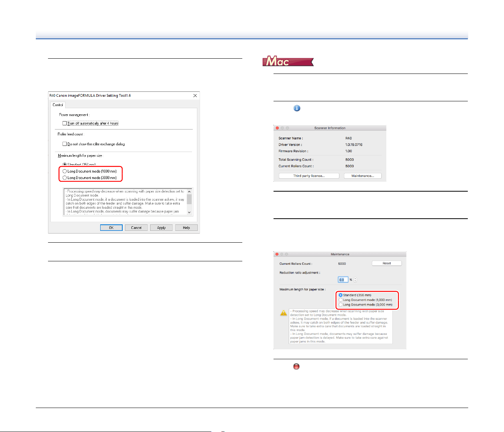Click Total Scanning Count value 5000
Image resolution: width=504 pixels, height=432 pixels.
pos(349,160)
